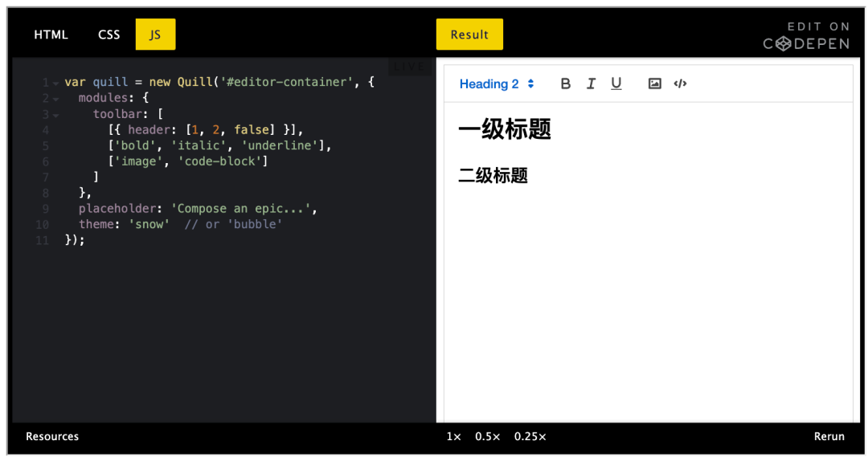Toggle the Result pane tab
The height and width of the screenshot is (461, 868).
(469, 35)
